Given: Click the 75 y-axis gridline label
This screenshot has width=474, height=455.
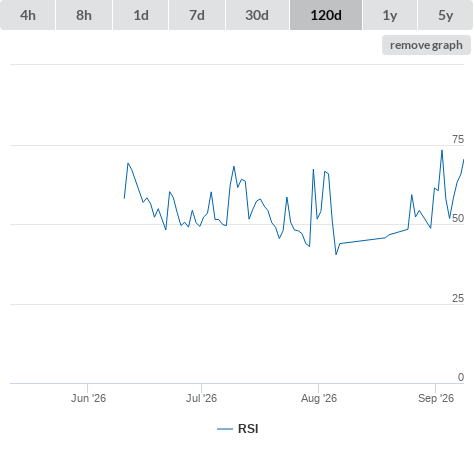Looking at the screenshot, I should 458,139.
